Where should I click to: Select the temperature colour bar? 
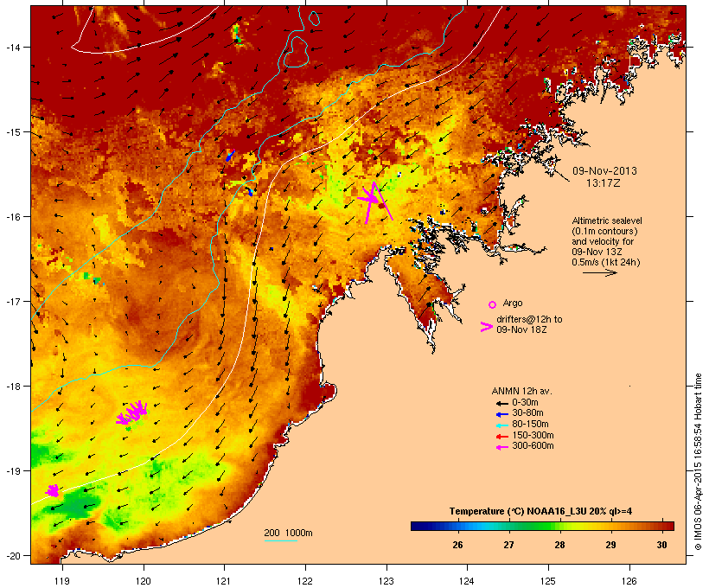coord(543,526)
